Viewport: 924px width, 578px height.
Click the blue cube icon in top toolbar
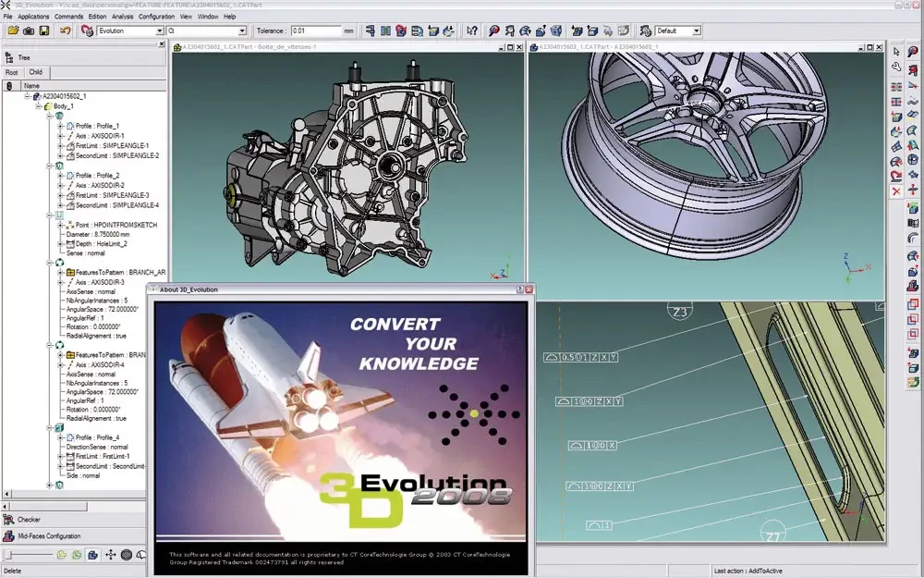pos(556,31)
